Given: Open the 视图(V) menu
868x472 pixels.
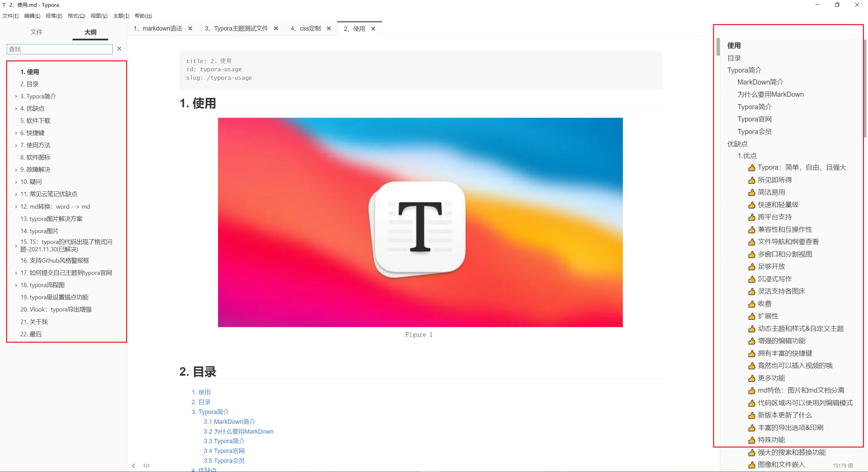Looking at the screenshot, I should coord(99,16).
